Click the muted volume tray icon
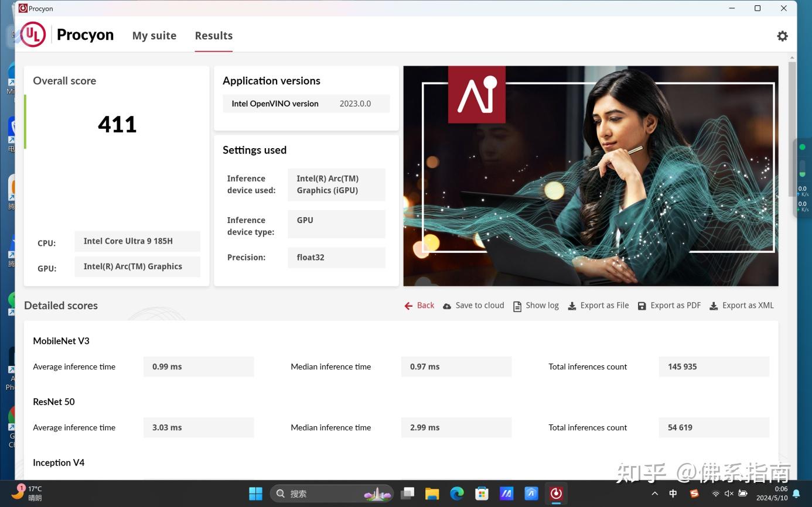 coord(729,494)
